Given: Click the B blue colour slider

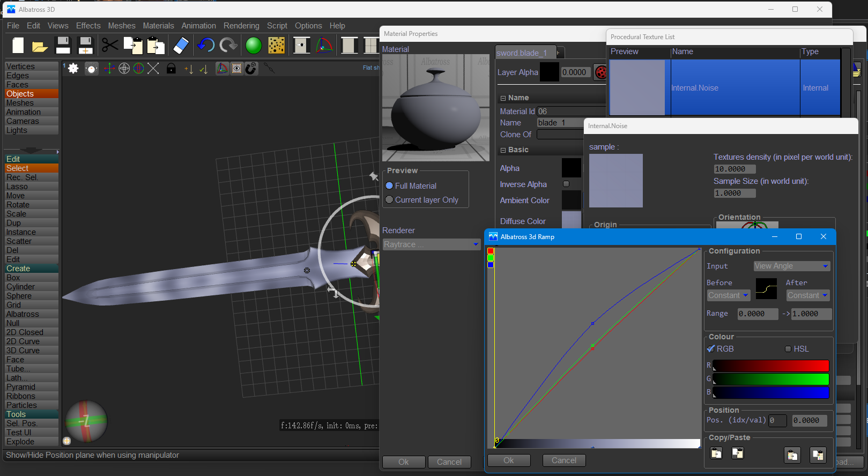Looking at the screenshot, I should click(771, 392).
